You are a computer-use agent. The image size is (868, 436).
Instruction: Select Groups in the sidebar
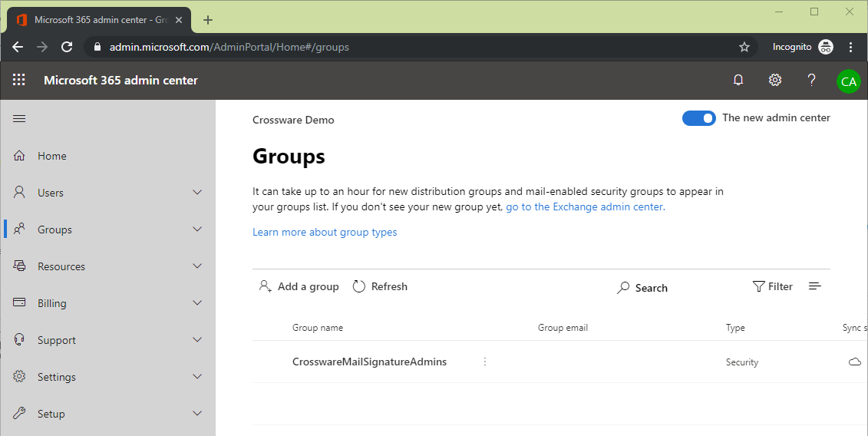(x=54, y=230)
